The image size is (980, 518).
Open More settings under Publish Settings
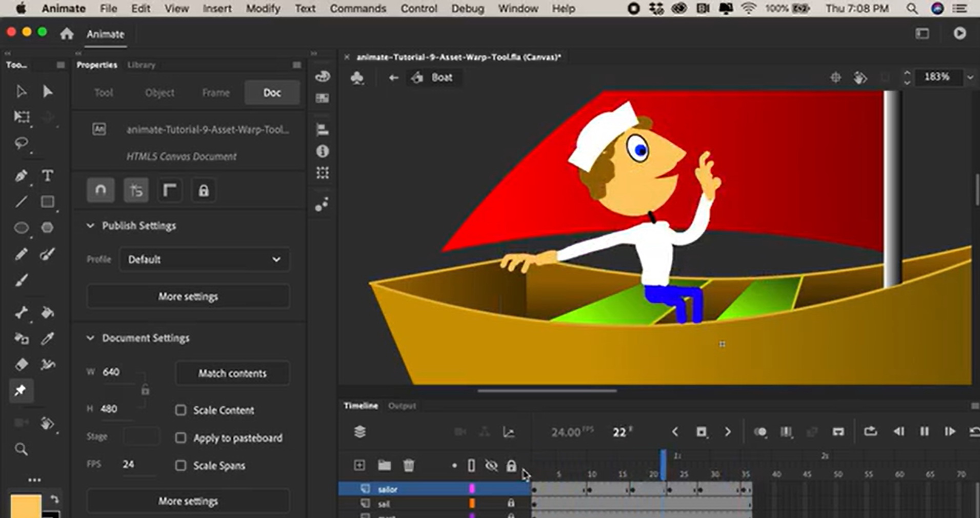point(188,296)
